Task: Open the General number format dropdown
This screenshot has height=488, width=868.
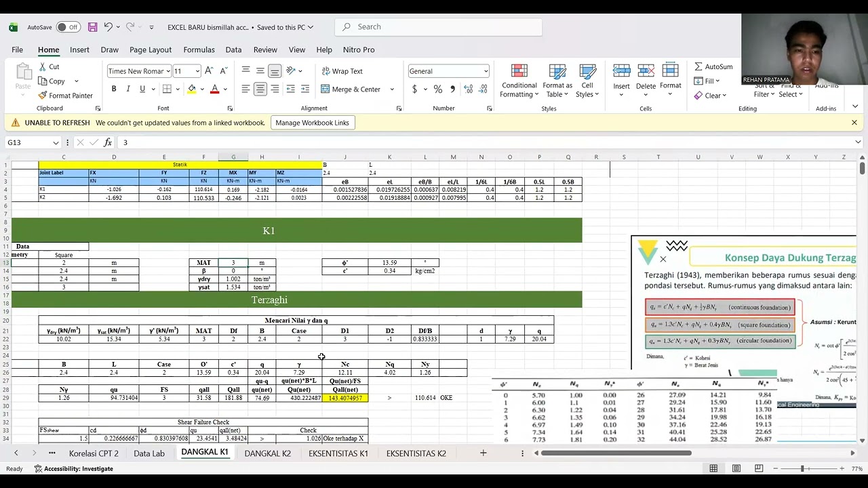Action: click(486, 71)
